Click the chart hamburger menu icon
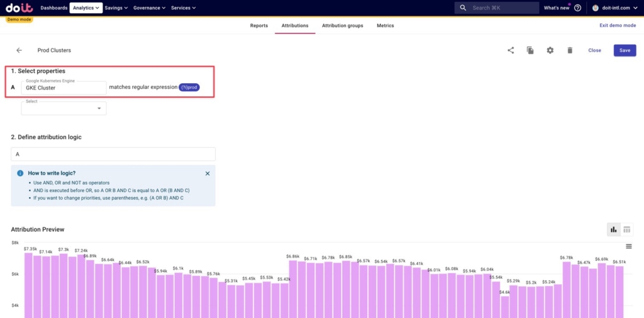Viewport: 644px width, 318px height. [x=628, y=246]
